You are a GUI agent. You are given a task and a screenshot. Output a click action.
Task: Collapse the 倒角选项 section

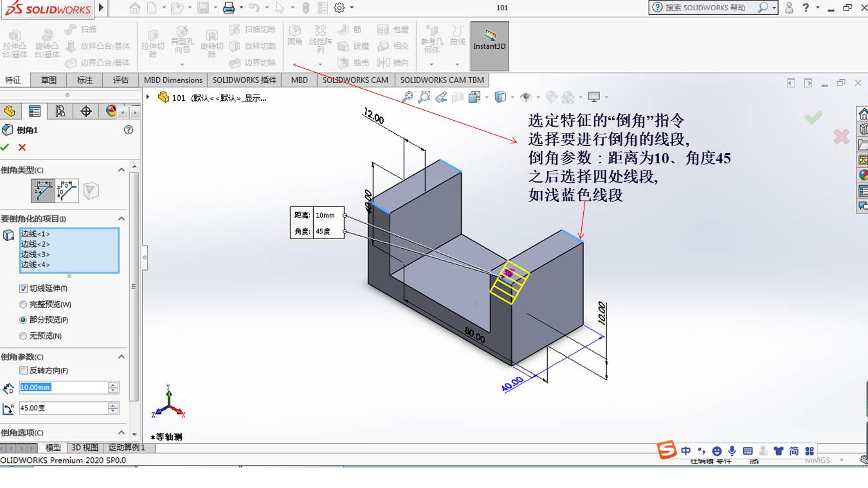(121, 433)
